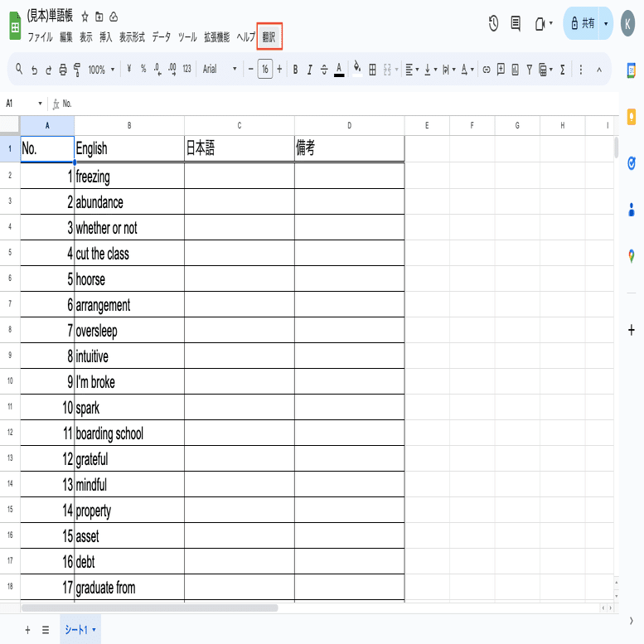This screenshot has height=644, width=644.
Task: Click the merge cells icon
Action: tap(387, 70)
